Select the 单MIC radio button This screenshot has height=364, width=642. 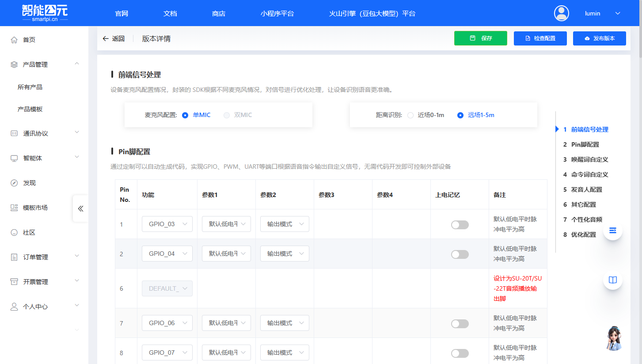(185, 115)
